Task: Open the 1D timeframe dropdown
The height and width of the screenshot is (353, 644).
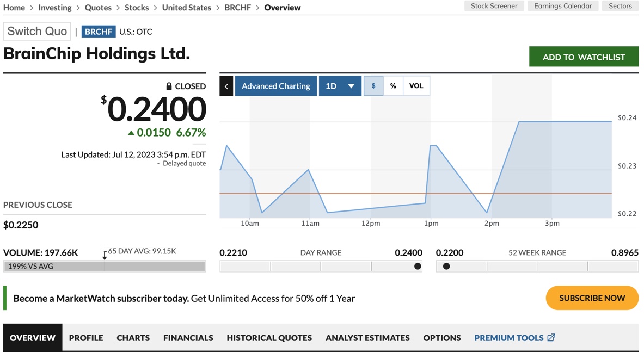Action: coord(340,86)
